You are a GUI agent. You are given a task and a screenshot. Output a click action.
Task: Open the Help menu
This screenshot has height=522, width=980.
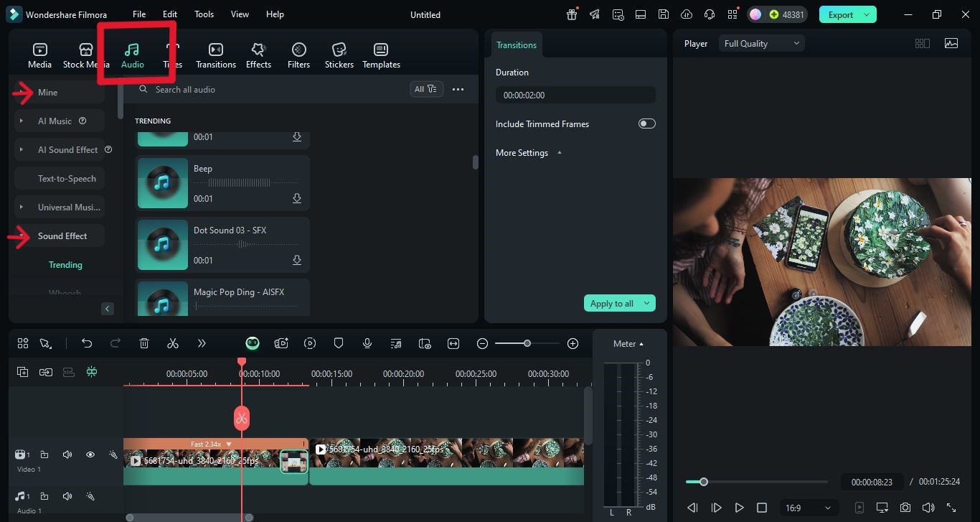(275, 14)
